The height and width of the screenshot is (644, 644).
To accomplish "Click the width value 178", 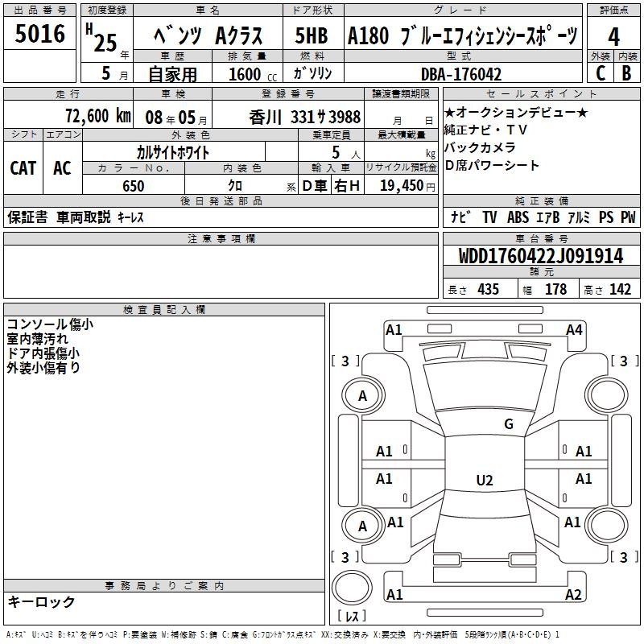I will click(x=555, y=289).
